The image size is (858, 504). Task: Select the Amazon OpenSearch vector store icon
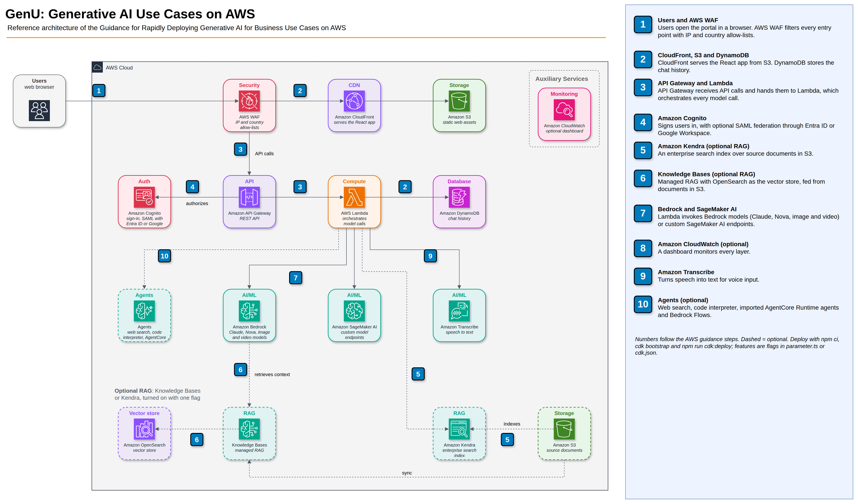(x=144, y=429)
